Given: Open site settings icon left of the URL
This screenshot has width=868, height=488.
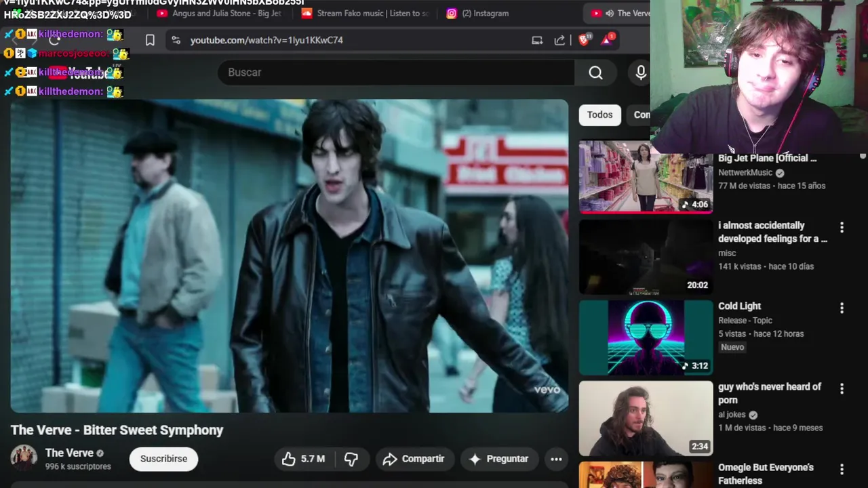Looking at the screenshot, I should [x=176, y=40].
